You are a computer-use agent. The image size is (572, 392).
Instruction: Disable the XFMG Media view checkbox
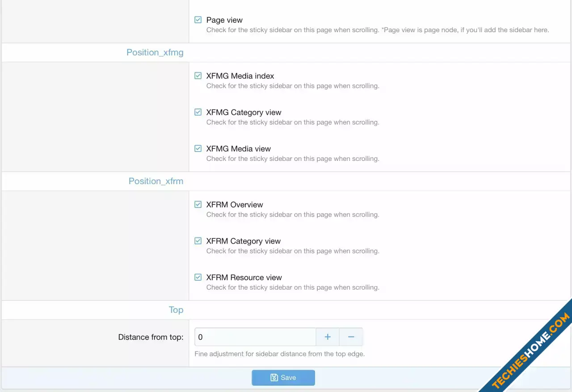198,148
